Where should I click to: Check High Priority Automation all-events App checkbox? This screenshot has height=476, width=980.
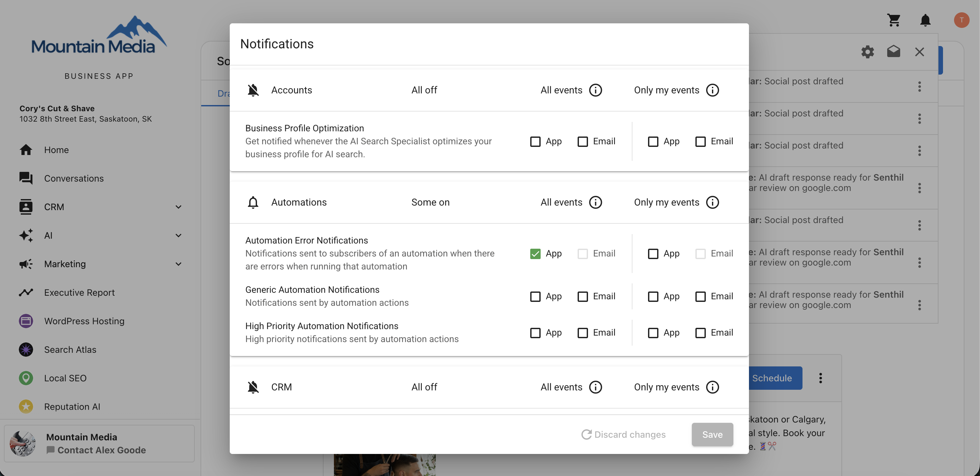(535, 333)
